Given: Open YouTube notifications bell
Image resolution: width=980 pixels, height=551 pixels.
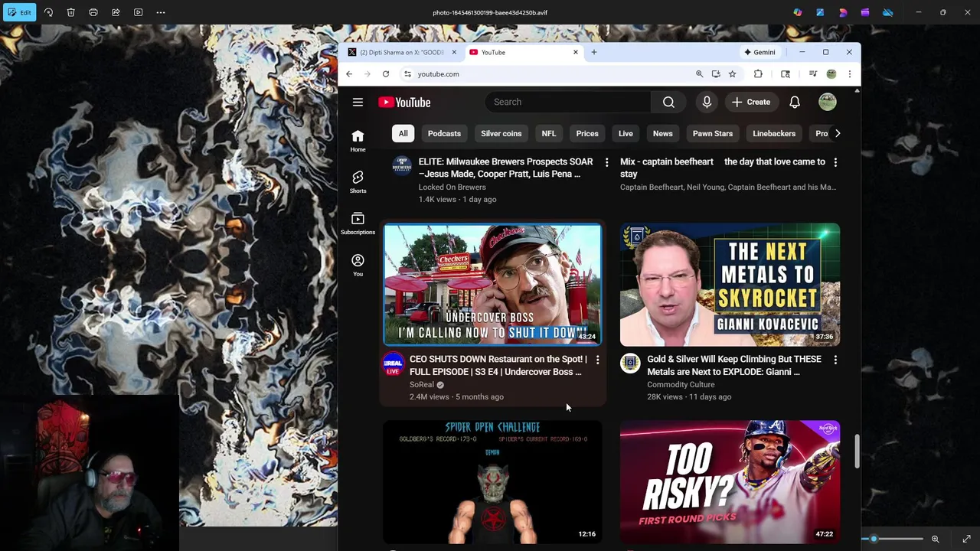Looking at the screenshot, I should point(795,102).
